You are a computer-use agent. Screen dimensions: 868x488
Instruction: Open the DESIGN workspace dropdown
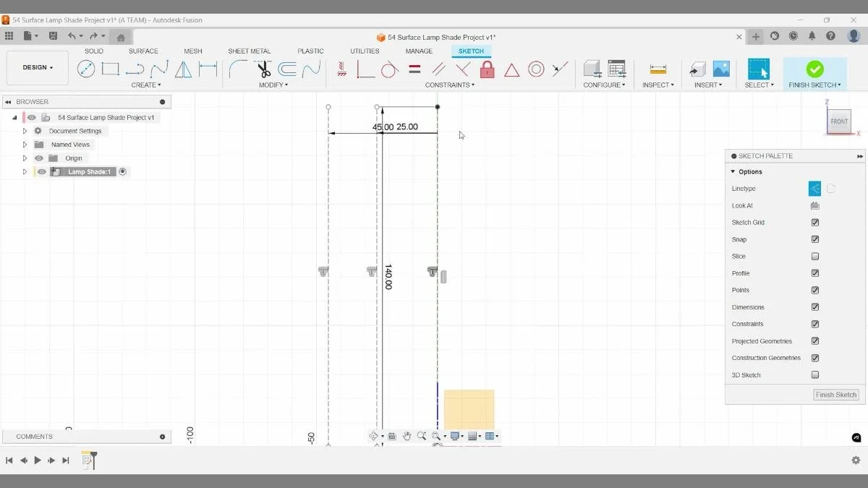[x=37, y=67]
